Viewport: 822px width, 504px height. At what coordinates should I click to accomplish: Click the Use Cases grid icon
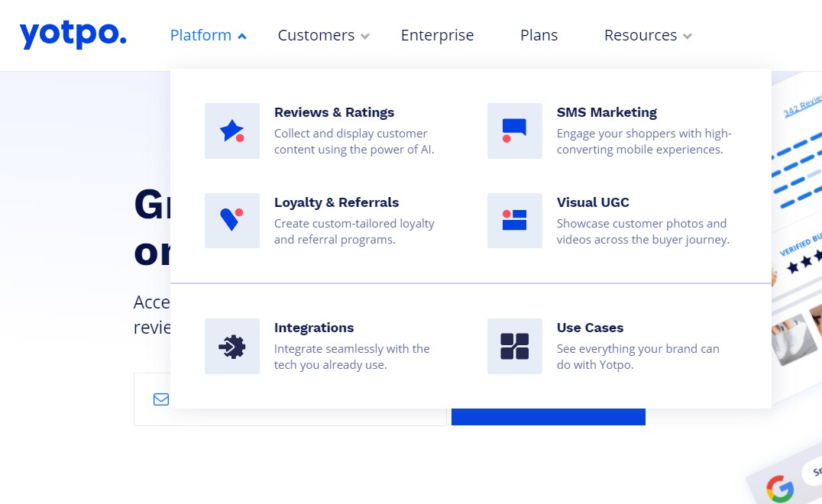(514, 346)
